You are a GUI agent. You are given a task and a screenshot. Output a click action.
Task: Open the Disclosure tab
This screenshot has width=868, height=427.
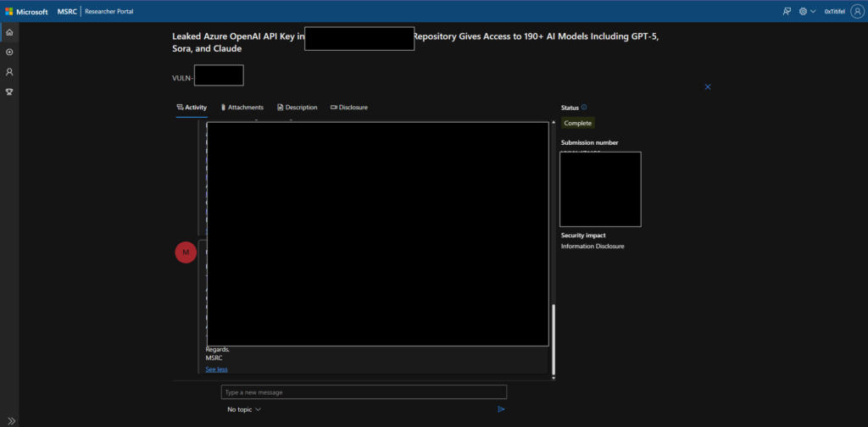(348, 108)
